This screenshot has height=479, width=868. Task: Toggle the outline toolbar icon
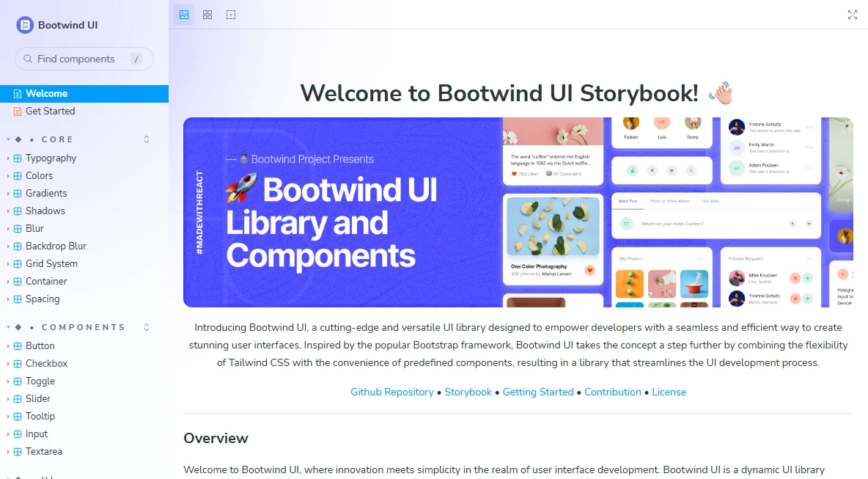click(x=231, y=15)
